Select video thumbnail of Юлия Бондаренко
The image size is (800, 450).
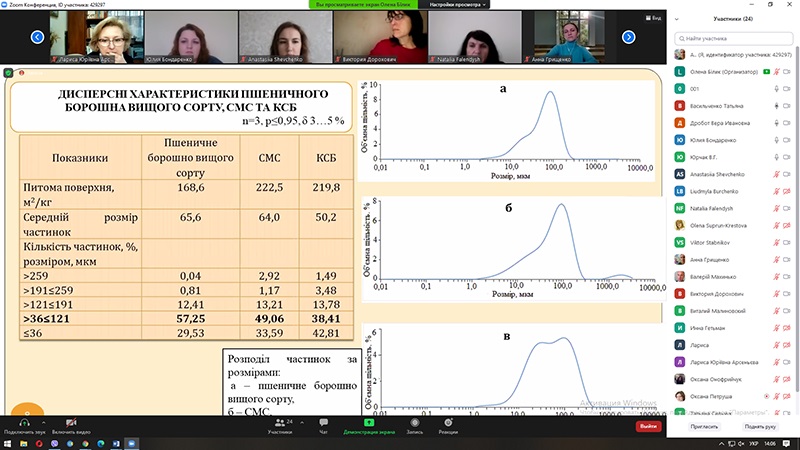(x=191, y=37)
